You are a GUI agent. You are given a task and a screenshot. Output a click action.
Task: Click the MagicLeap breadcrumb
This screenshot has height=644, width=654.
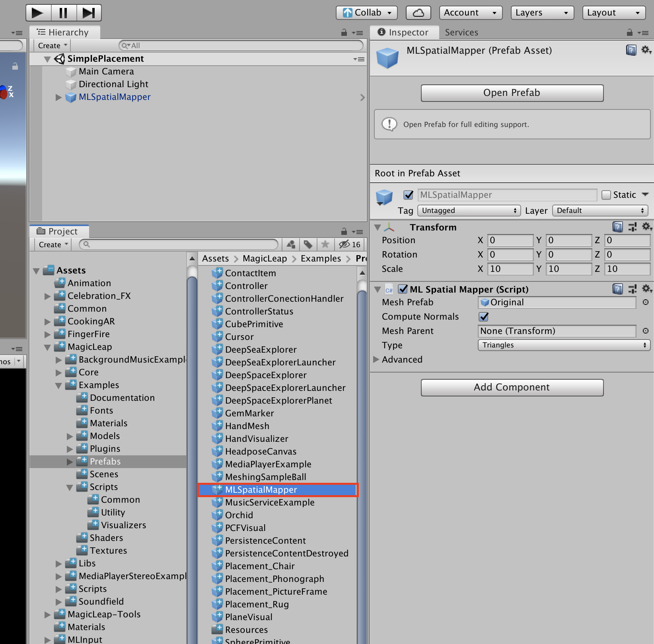tap(265, 259)
